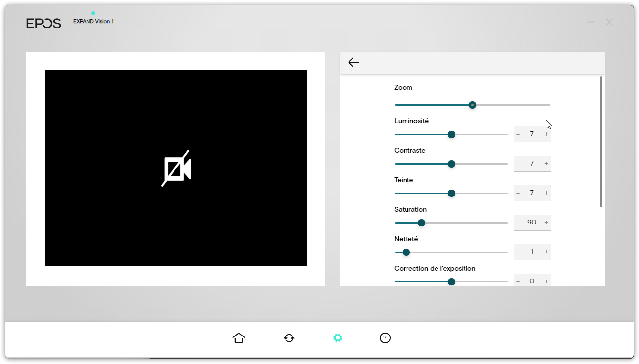Click the Contraste value field showing 7
Image resolution: width=639 pixels, height=364 pixels.
point(532,164)
